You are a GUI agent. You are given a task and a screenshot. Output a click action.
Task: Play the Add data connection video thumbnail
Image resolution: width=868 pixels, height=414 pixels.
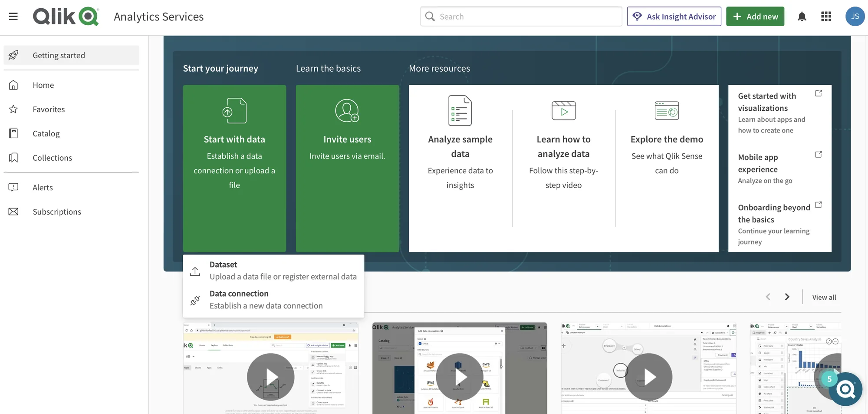460,377
